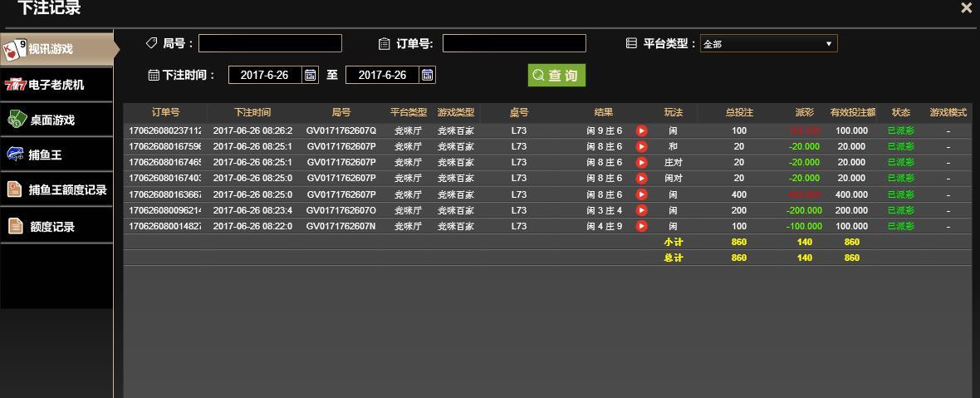Focus the 局号 input field
Viewport: 980px width, 398px height.
tap(270, 43)
